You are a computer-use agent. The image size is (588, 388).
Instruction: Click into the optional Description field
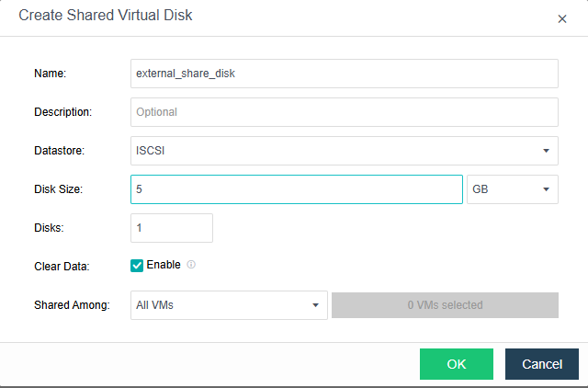click(344, 112)
